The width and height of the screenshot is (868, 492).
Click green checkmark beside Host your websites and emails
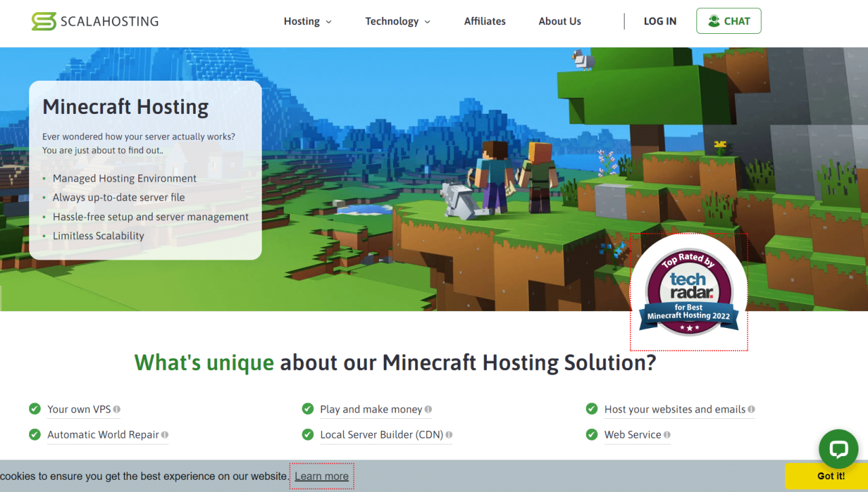coord(591,409)
